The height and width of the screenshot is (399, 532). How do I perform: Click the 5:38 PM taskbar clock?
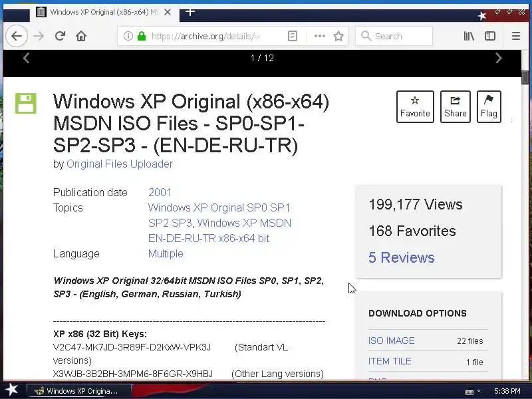coord(507,391)
